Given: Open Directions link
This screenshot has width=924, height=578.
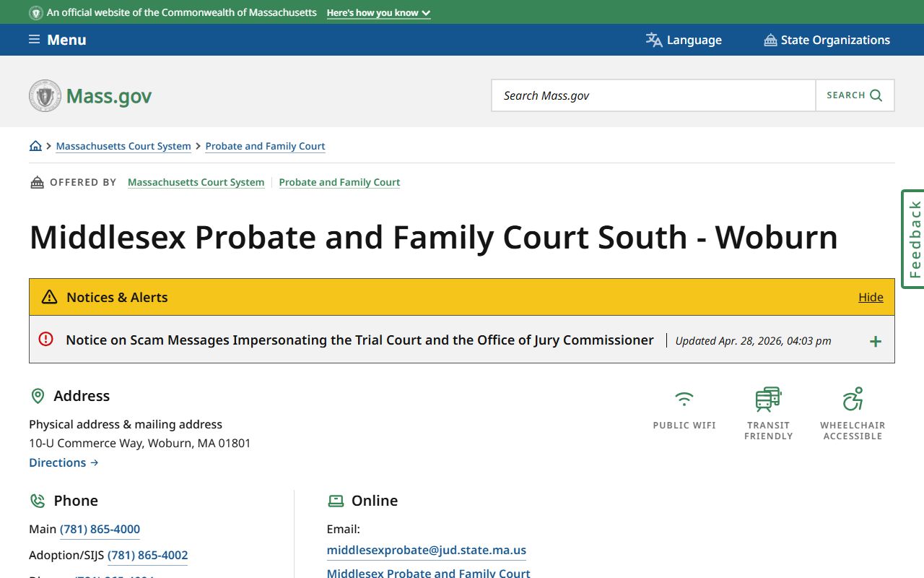Looking at the screenshot, I should [64, 462].
